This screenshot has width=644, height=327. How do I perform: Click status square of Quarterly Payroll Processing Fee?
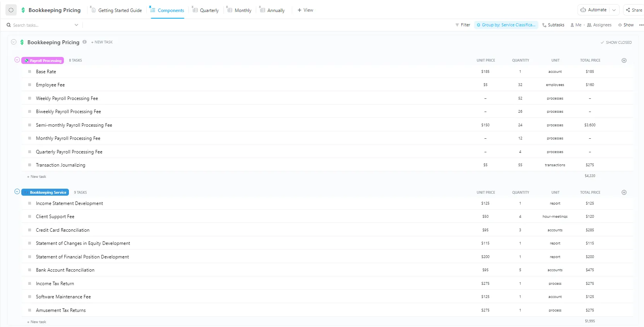[29, 152]
